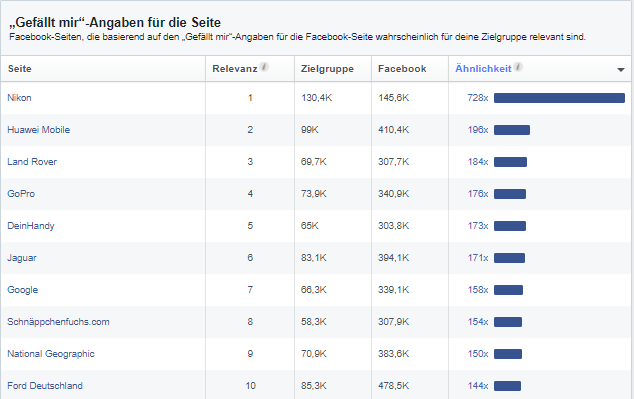634x399 pixels.
Task: Click the Facebook column header
Action: click(402, 69)
